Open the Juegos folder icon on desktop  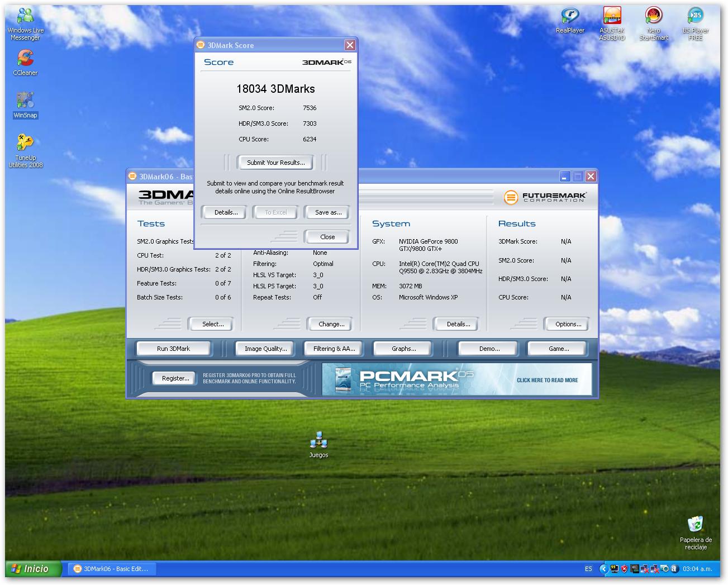(x=318, y=445)
